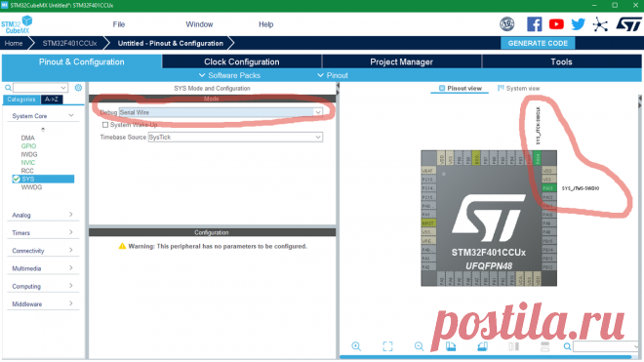Screen dimensions: 644x362
Task: Rotate the chip counter-clockwise icon
Action: tap(482, 346)
